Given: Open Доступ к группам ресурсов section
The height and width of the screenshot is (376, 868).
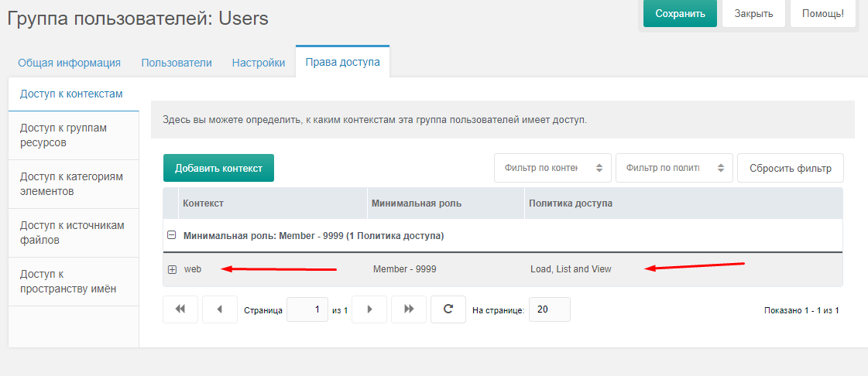Looking at the screenshot, I should 74,135.
